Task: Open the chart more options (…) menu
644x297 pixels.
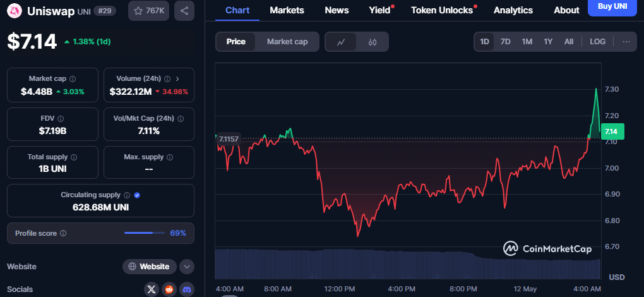Action: click(x=626, y=42)
